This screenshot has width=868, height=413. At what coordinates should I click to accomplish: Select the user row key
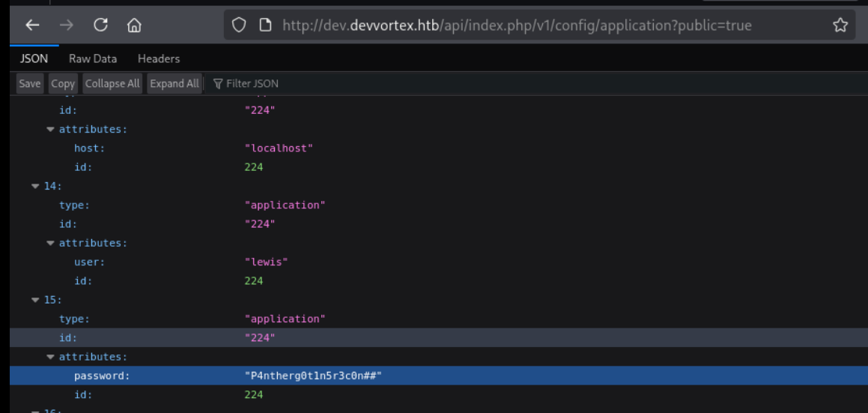click(x=90, y=262)
